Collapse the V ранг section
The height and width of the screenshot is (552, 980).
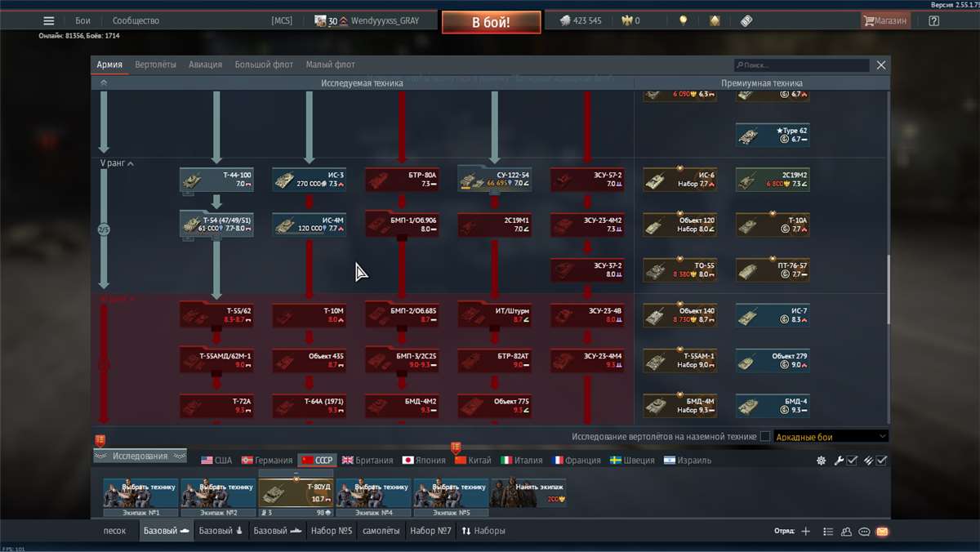pos(118,164)
